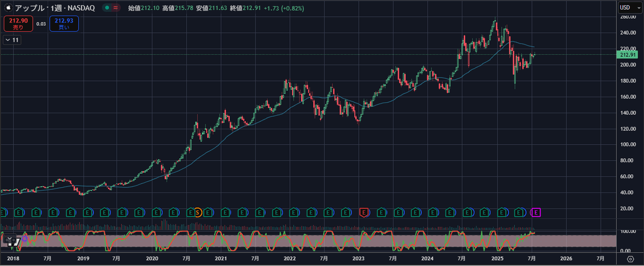
Task: Click the oscillator 0.00 axis label
Action: click(x=626, y=250)
